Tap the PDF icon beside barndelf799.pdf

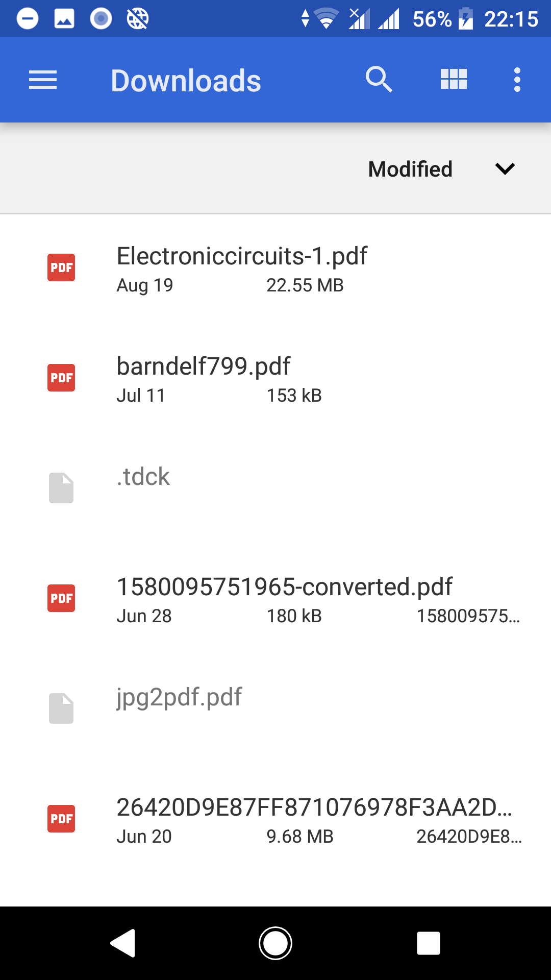(x=61, y=378)
